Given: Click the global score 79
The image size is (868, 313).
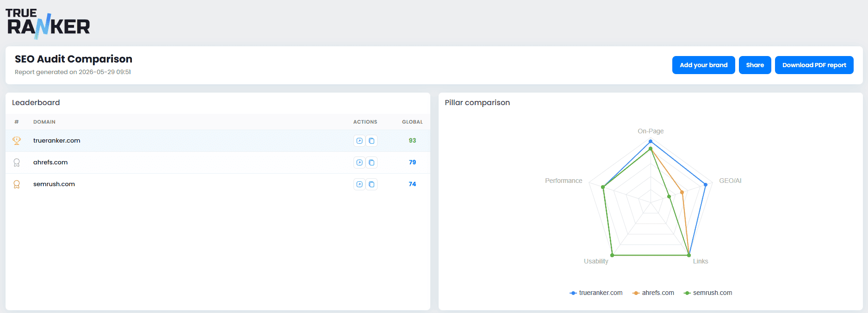Looking at the screenshot, I should 412,163.
